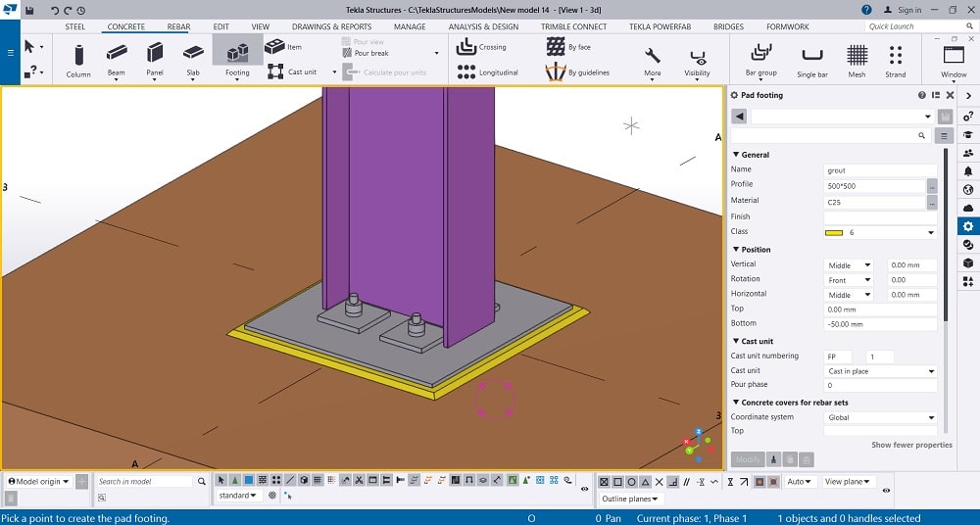This screenshot has height=525, width=980.
Task: Toggle the eye icon right of selection switches
Action: tap(584, 489)
